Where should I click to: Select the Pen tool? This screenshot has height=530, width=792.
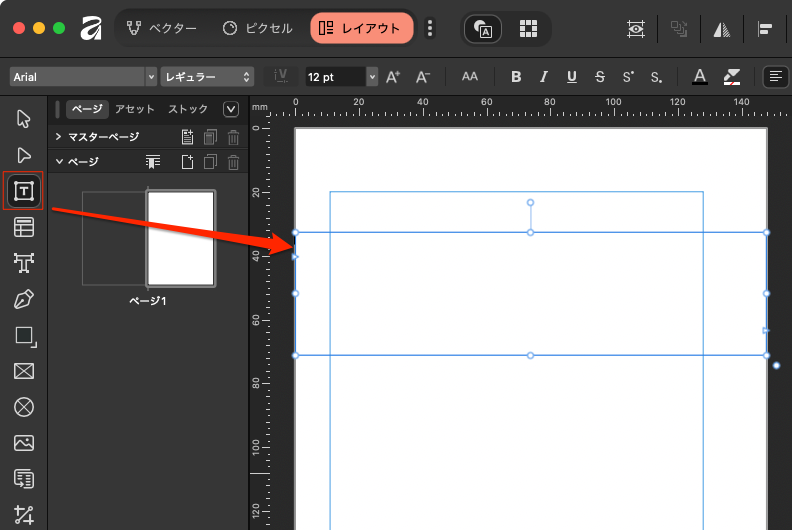pyautogui.click(x=24, y=299)
